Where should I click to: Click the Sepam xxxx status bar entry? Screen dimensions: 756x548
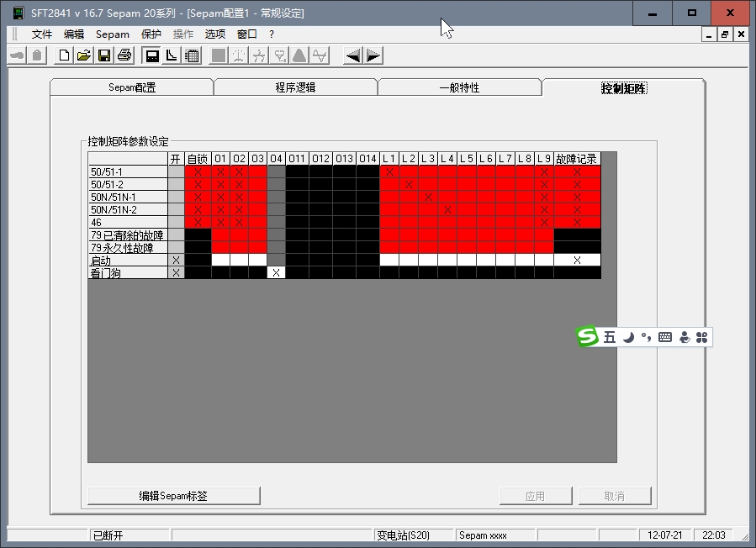494,535
